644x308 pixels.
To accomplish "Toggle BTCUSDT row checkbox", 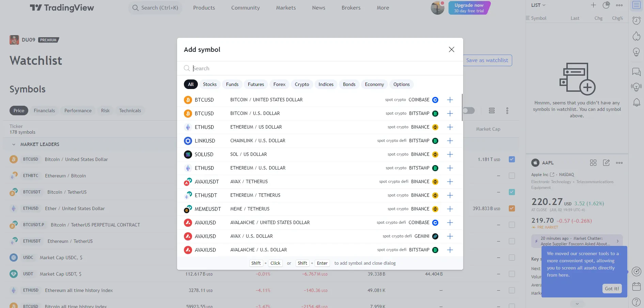I will coord(512,192).
